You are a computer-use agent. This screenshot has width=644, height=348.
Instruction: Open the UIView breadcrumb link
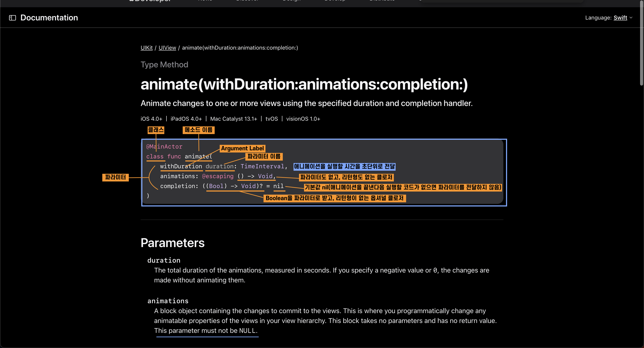click(167, 48)
